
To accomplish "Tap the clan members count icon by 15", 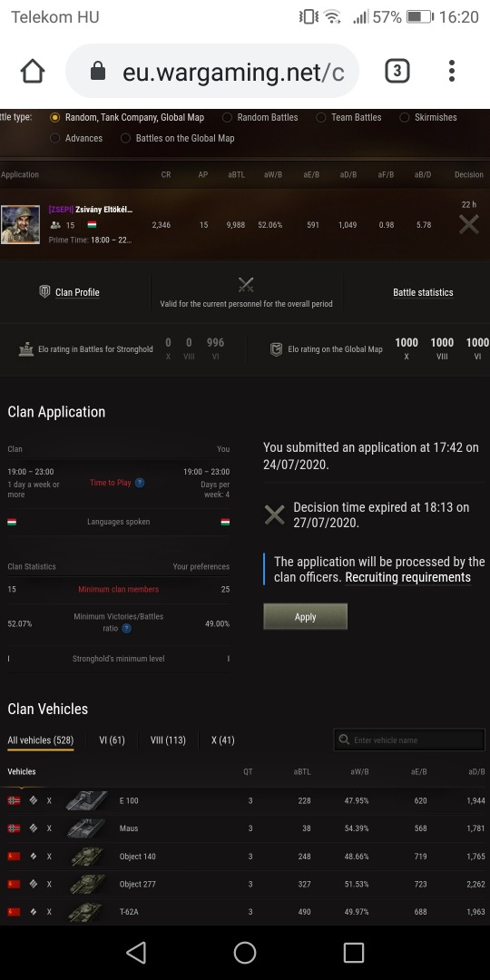I will (55, 225).
